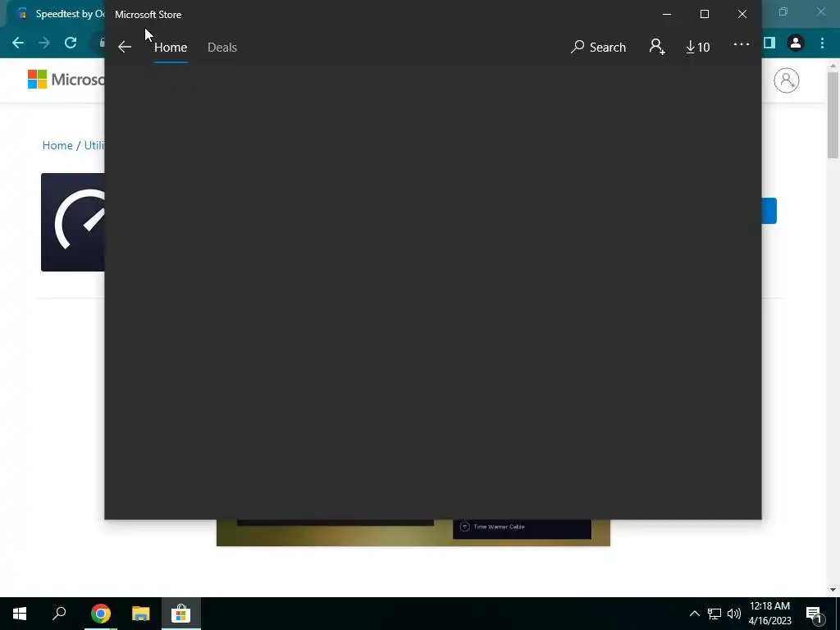
Task: Open Chrome's three-dot menu
Action: (822, 43)
